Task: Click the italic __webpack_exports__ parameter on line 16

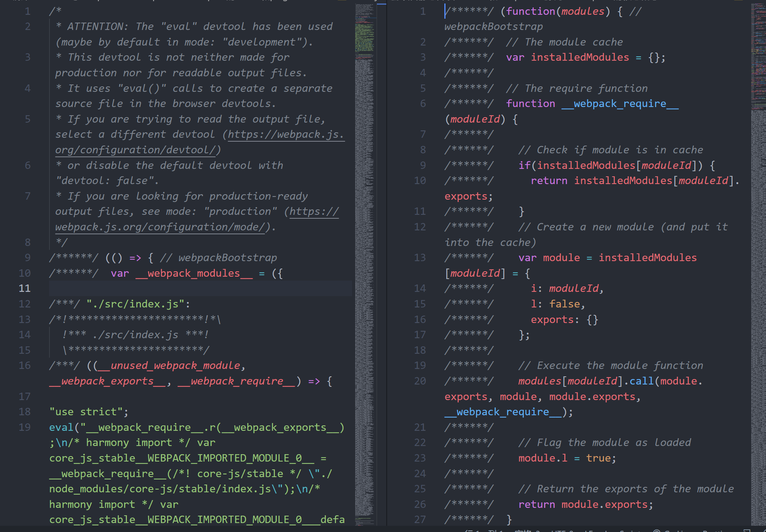Action: point(107,381)
